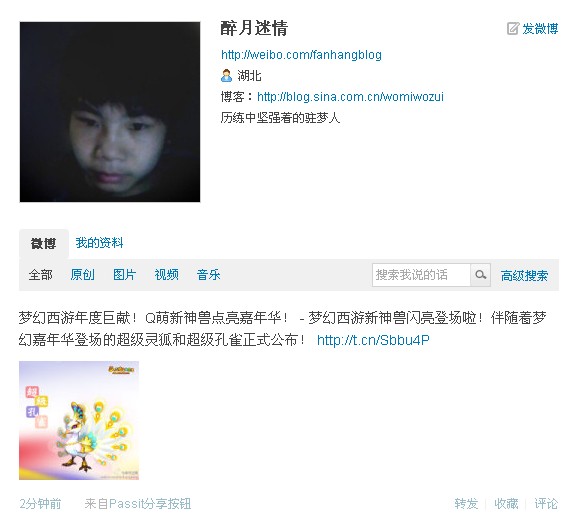
Task: Select the 视频 filter
Action: click(166, 275)
